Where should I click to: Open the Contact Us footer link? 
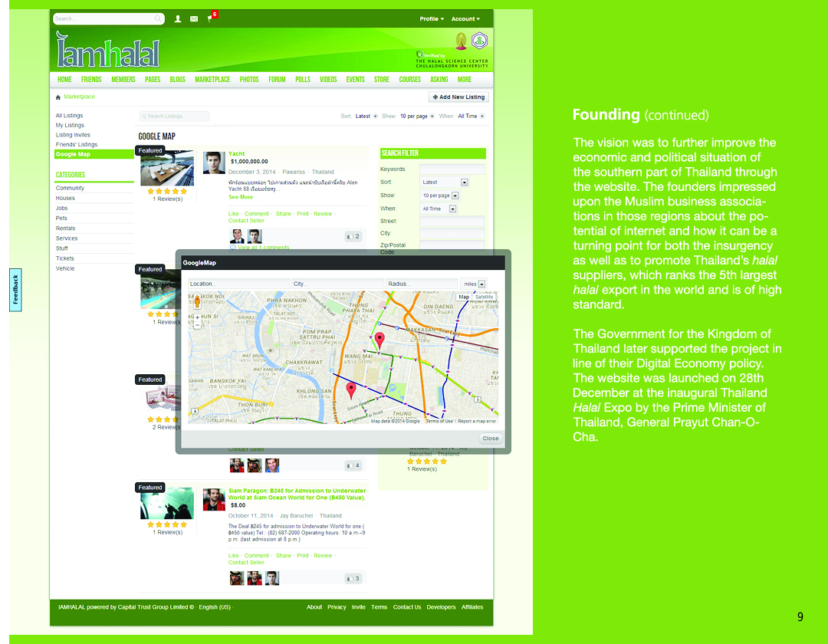point(406,607)
